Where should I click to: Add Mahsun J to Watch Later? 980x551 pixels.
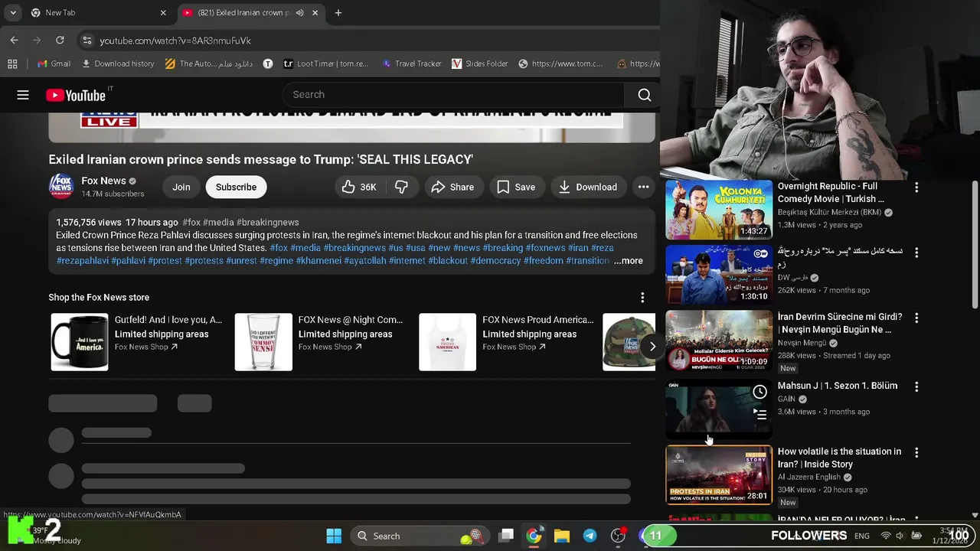tap(759, 392)
